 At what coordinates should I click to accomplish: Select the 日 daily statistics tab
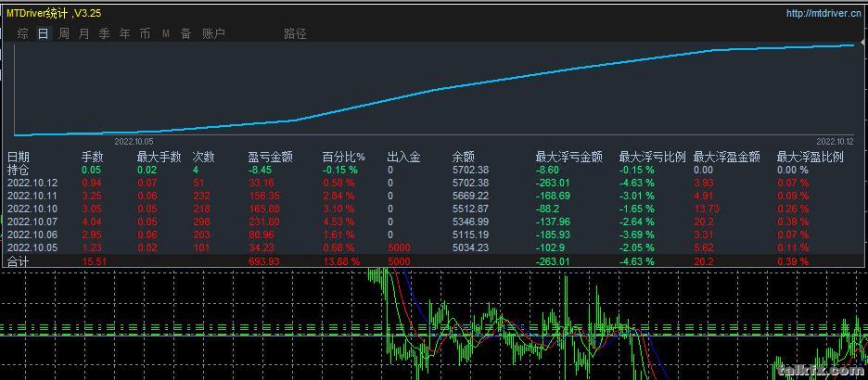pyautogui.click(x=43, y=33)
